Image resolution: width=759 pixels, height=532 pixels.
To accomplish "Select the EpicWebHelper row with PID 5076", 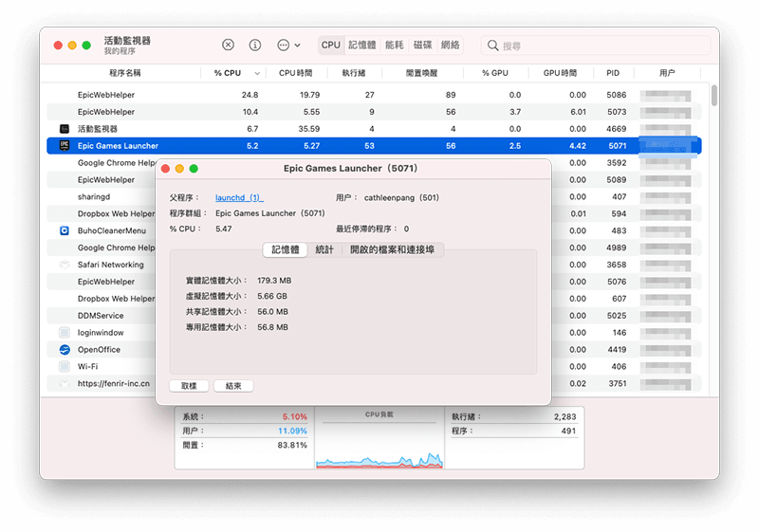I will 102,282.
